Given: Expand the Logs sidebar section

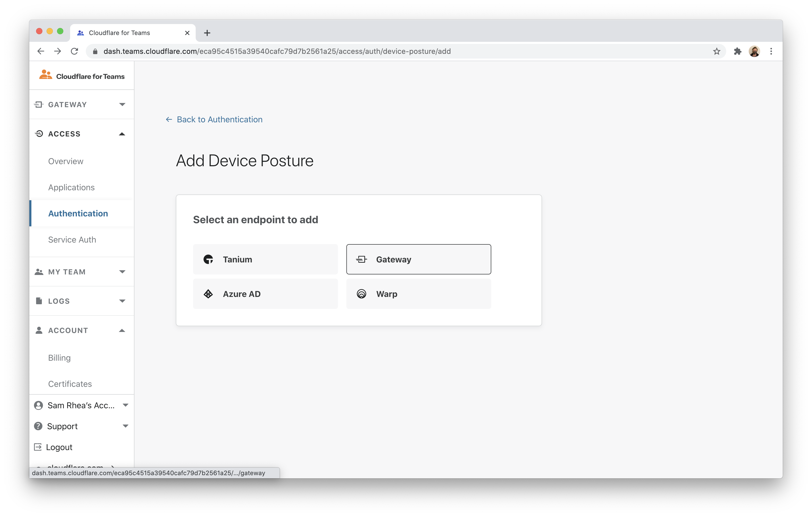Looking at the screenshot, I should [81, 301].
